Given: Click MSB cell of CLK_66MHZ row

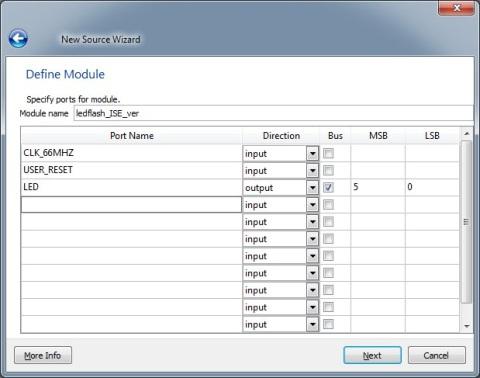Looking at the screenshot, I should [378, 153].
